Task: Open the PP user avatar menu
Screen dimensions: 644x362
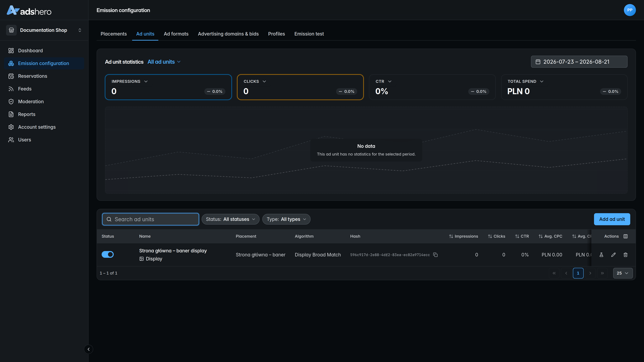Action: (x=630, y=10)
